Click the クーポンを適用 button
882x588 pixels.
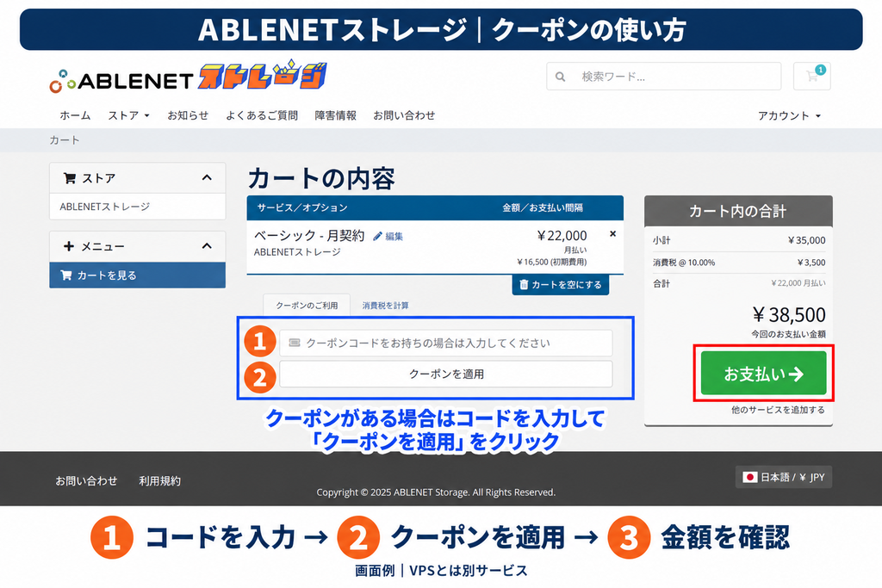[x=445, y=374]
